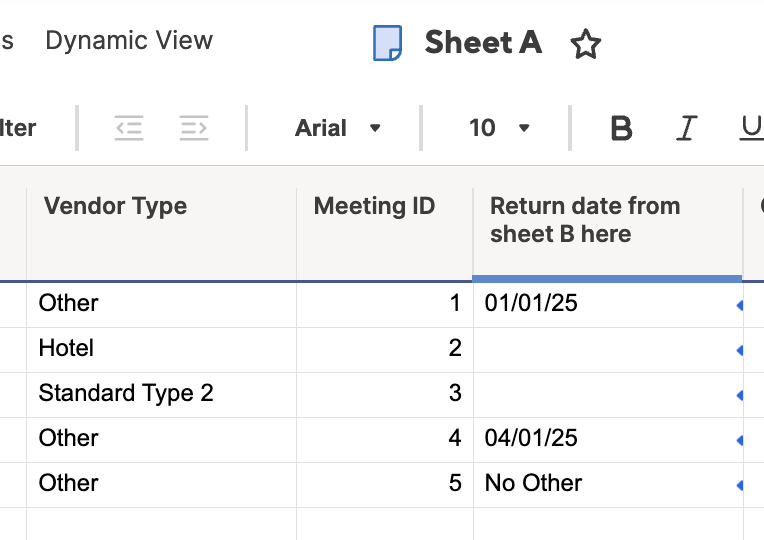Outdent the selected row with outdent icon
This screenshot has height=540, width=764.
129,128
